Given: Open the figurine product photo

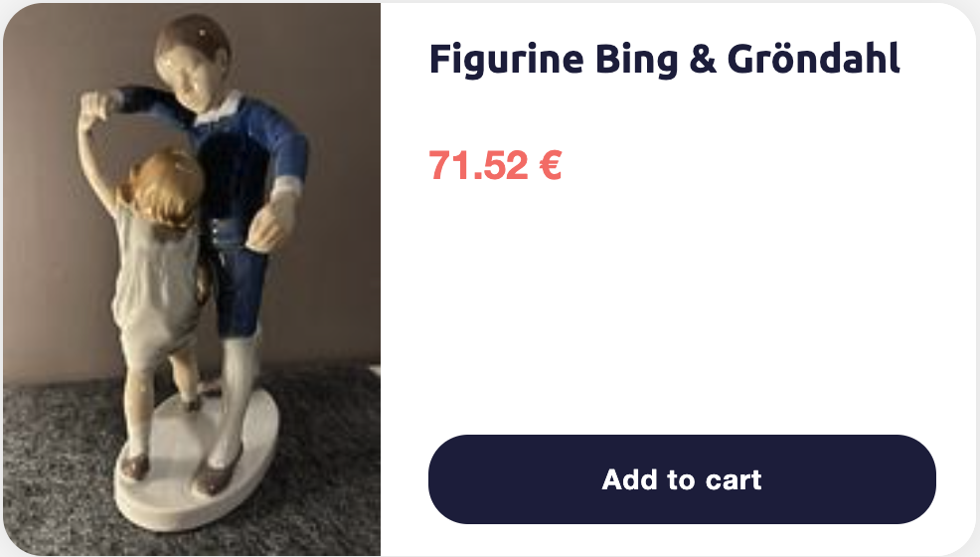Looking at the screenshot, I should (x=192, y=279).
